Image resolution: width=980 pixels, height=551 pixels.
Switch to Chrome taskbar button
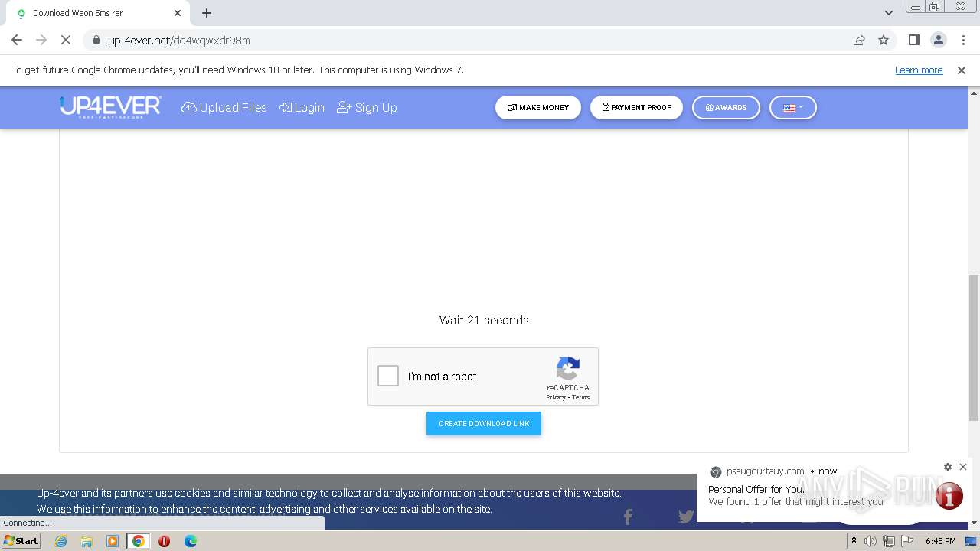coord(138,541)
